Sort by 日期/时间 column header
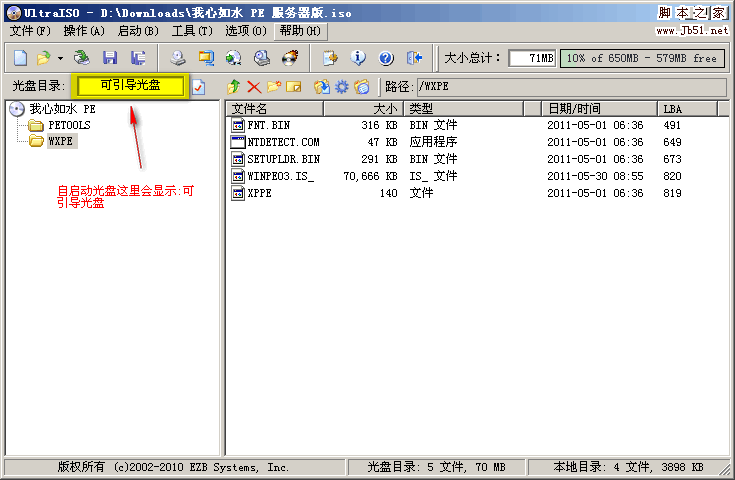Image resolution: width=735 pixels, height=480 pixels. coord(600,109)
